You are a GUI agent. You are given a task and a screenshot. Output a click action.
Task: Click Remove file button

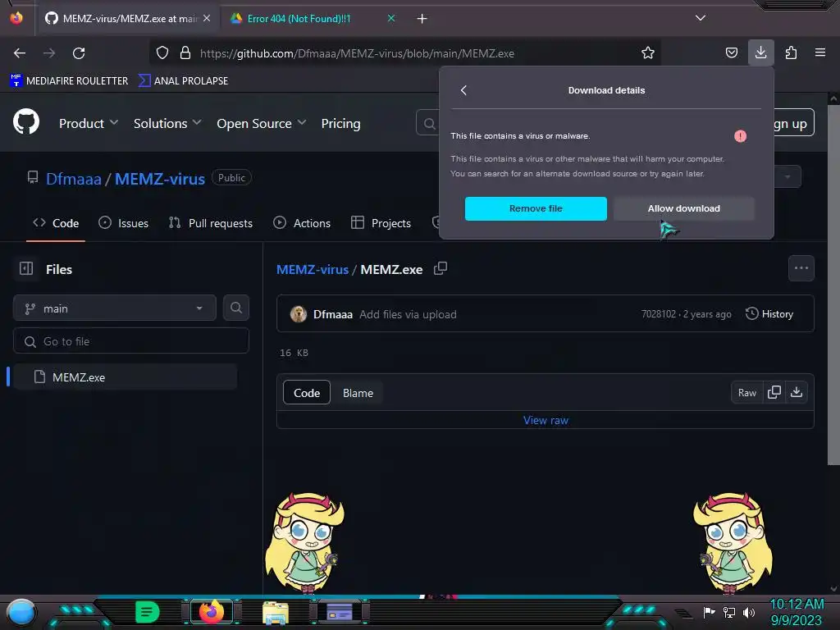(x=536, y=208)
